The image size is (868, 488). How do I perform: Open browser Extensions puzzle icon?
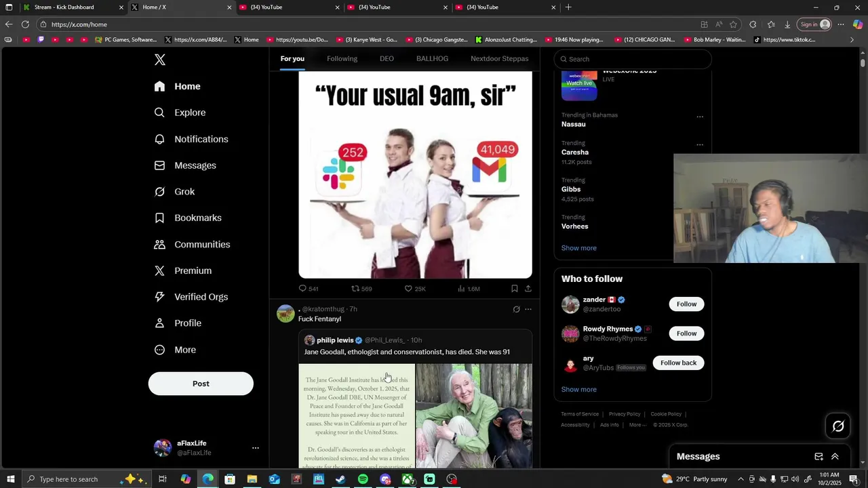pyautogui.click(x=753, y=24)
